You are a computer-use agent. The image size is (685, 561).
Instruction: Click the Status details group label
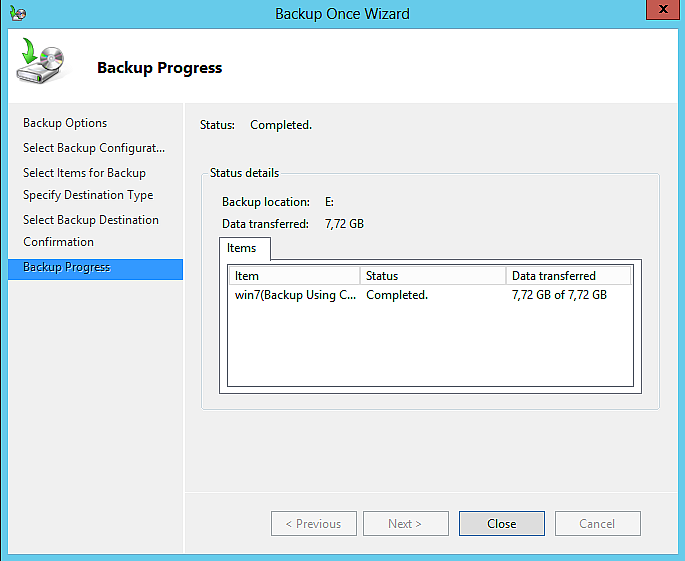pyautogui.click(x=245, y=173)
